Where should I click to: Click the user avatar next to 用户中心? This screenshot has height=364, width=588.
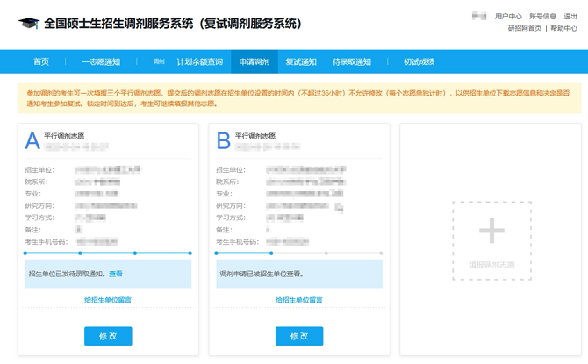479,16
